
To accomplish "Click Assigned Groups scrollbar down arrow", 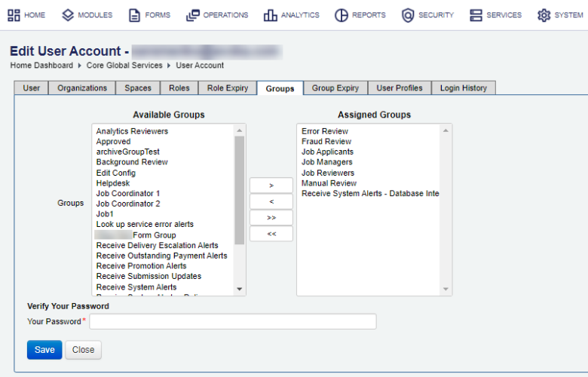I will (x=446, y=290).
